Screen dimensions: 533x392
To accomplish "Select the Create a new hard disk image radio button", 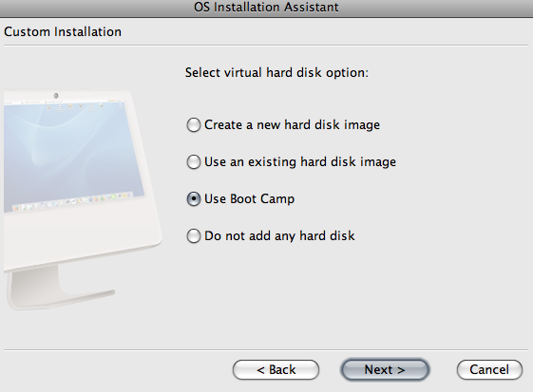I will click(x=194, y=125).
